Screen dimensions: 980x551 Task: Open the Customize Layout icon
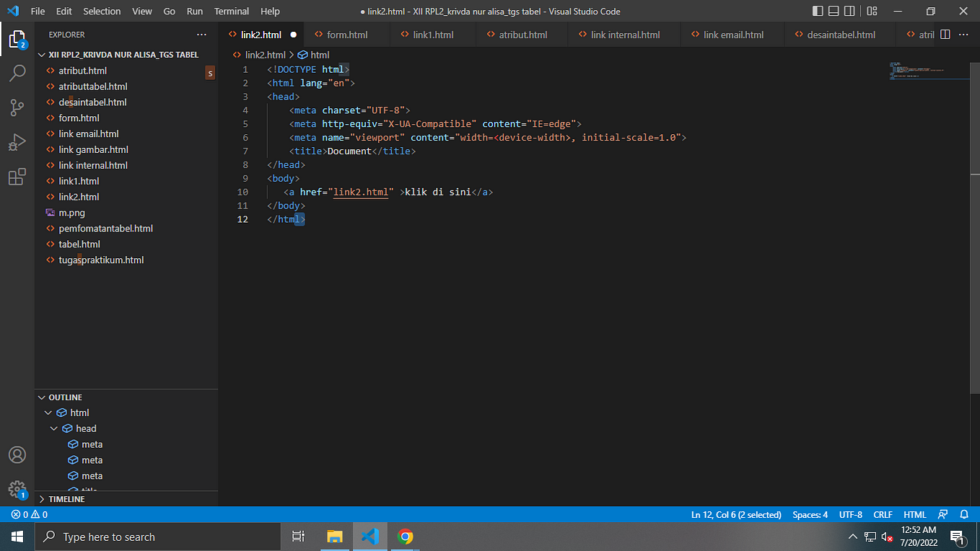coord(872,11)
